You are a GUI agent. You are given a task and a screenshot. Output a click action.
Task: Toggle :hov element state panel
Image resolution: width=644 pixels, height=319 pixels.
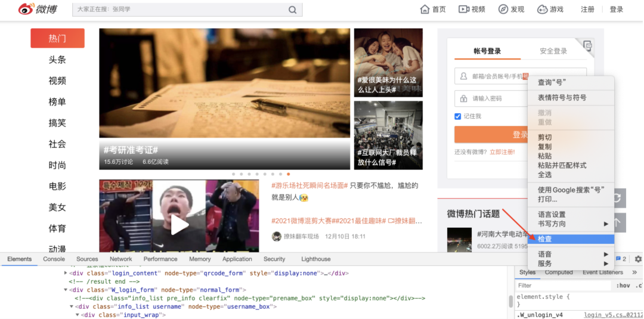[x=623, y=286]
